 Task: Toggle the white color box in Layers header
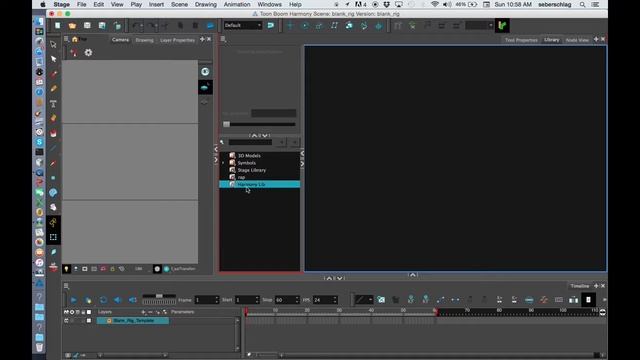[89, 312]
